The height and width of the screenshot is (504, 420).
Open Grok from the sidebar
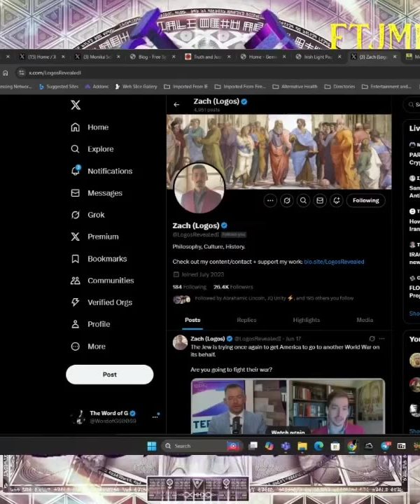(x=87, y=215)
